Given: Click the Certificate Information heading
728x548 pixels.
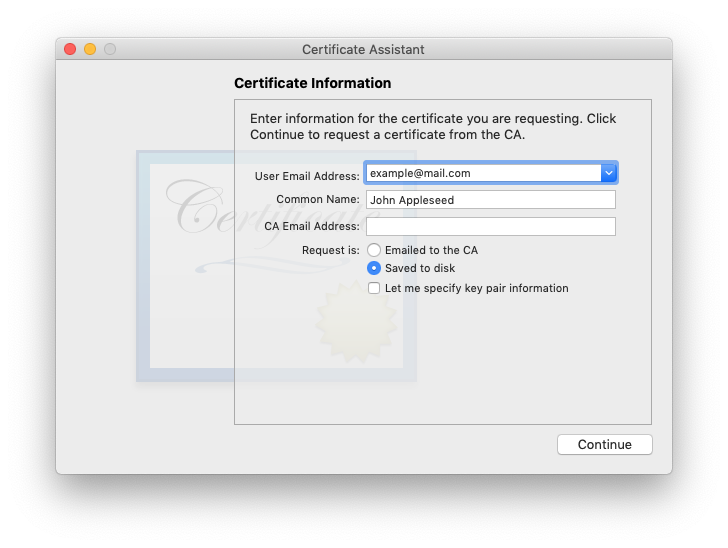Looking at the screenshot, I should pos(312,83).
